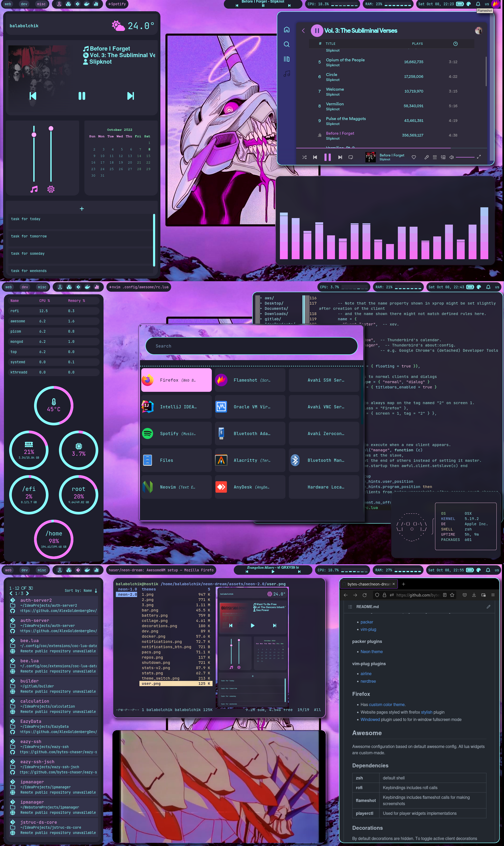Like Before I Forget with the heart icon
504x846 pixels.
click(x=414, y=157)
